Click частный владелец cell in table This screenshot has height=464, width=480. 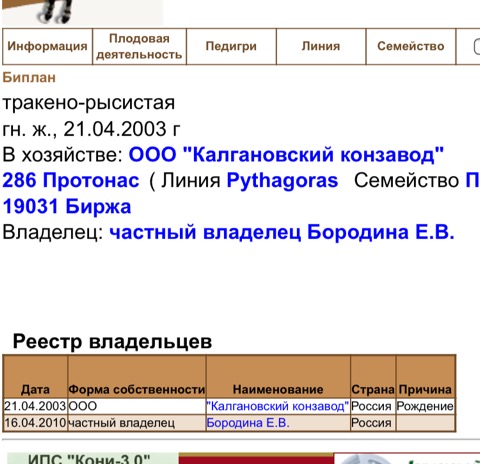137,423
